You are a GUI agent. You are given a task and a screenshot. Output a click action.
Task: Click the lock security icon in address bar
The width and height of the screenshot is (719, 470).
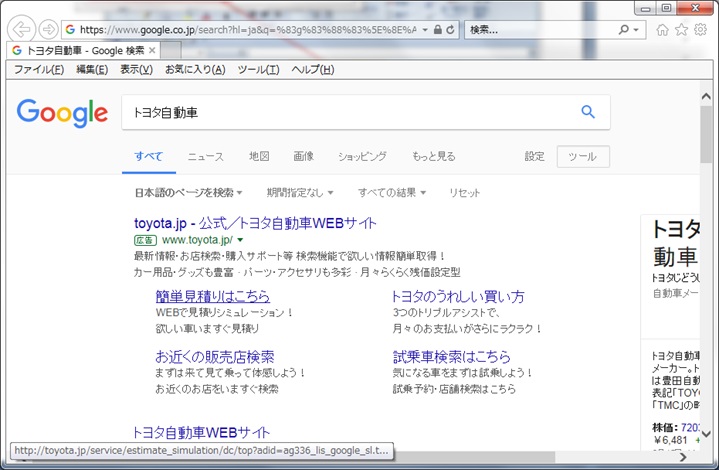(438, 30)
